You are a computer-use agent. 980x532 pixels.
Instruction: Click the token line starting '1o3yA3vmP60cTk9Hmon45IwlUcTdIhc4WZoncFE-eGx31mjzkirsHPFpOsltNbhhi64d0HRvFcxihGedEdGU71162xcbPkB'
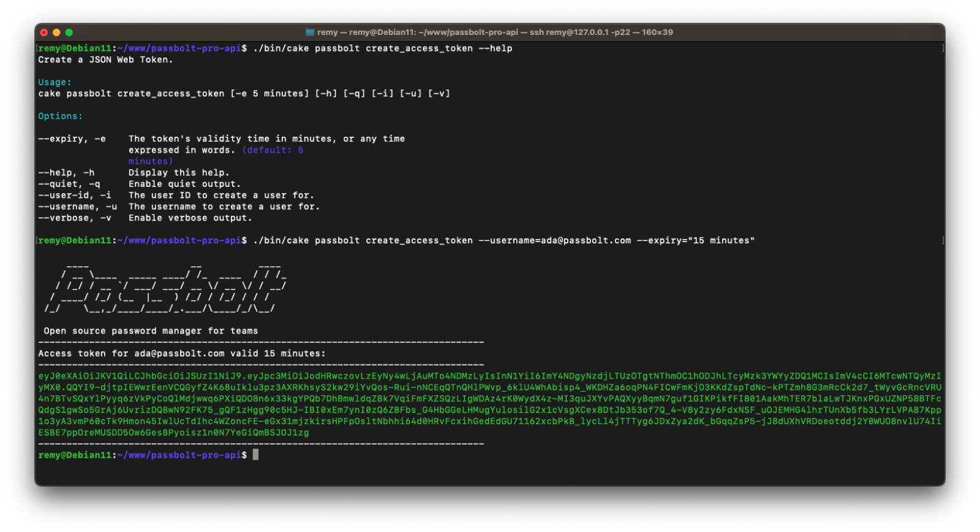pos(489,422)
